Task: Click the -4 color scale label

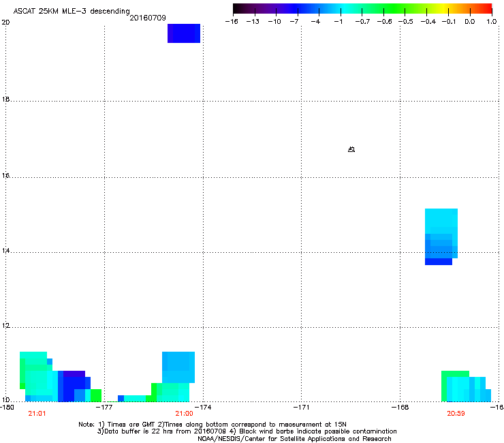Action: point(315,22)
